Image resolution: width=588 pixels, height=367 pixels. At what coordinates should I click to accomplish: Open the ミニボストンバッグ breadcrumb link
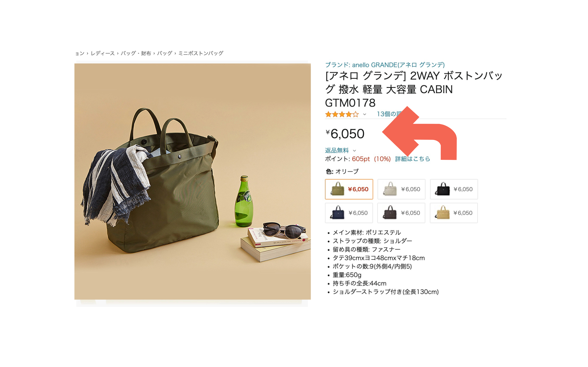[201, 53]
